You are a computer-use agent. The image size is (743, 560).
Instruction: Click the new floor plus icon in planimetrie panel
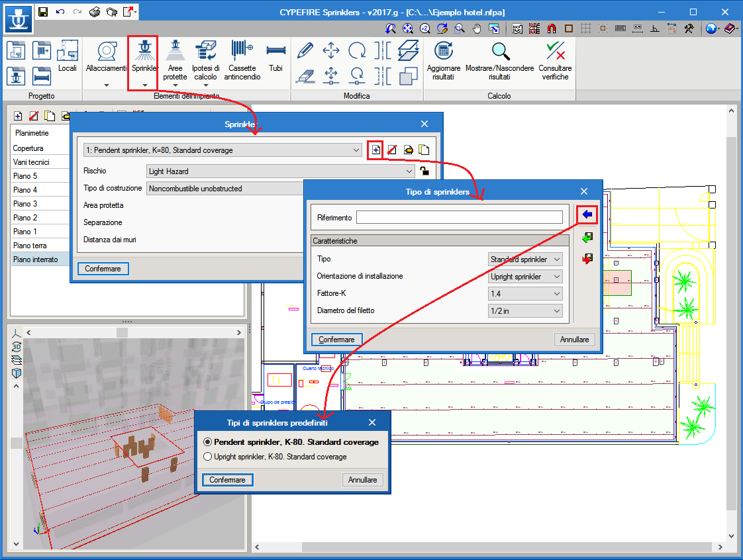(18, 116)
